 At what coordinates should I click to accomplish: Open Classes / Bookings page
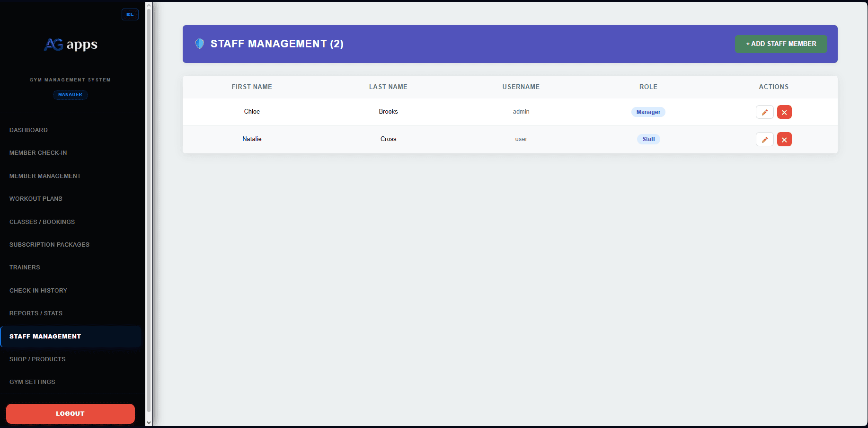pos(42,222)
